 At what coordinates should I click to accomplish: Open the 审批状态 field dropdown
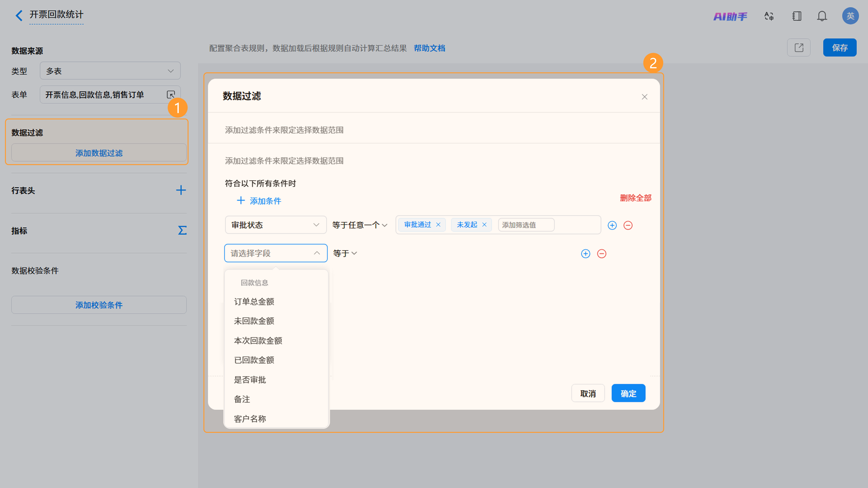(276, 225)
